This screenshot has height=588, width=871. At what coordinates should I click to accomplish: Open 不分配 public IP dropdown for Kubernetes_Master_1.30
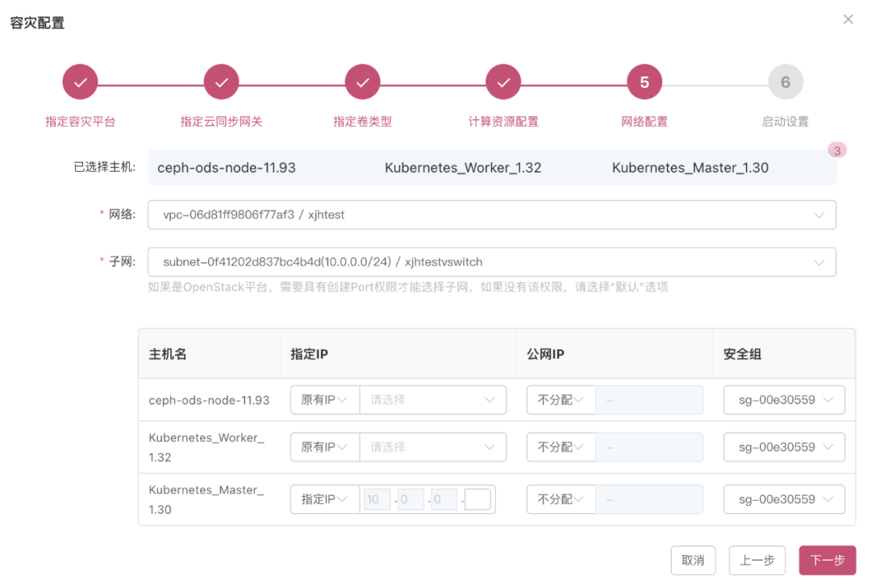pos(561,499)
